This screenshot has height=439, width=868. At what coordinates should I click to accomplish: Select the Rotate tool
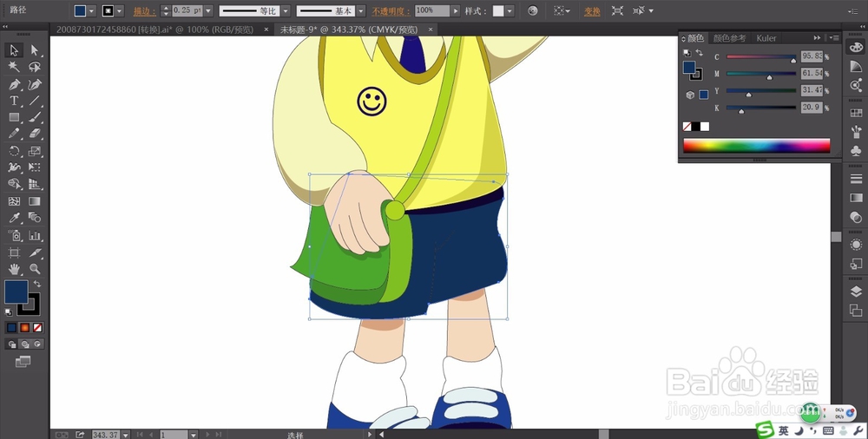pos(14,151)
